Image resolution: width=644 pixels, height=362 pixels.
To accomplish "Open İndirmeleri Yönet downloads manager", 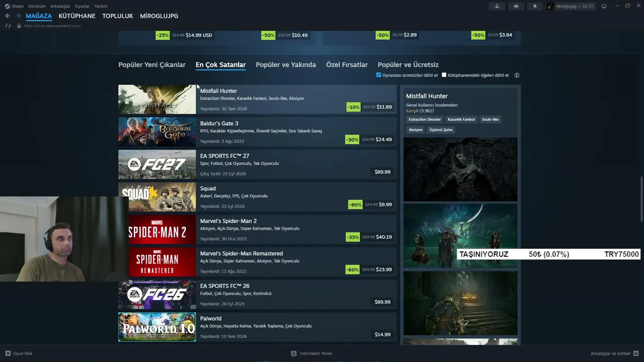I will (x=311, y=353).
